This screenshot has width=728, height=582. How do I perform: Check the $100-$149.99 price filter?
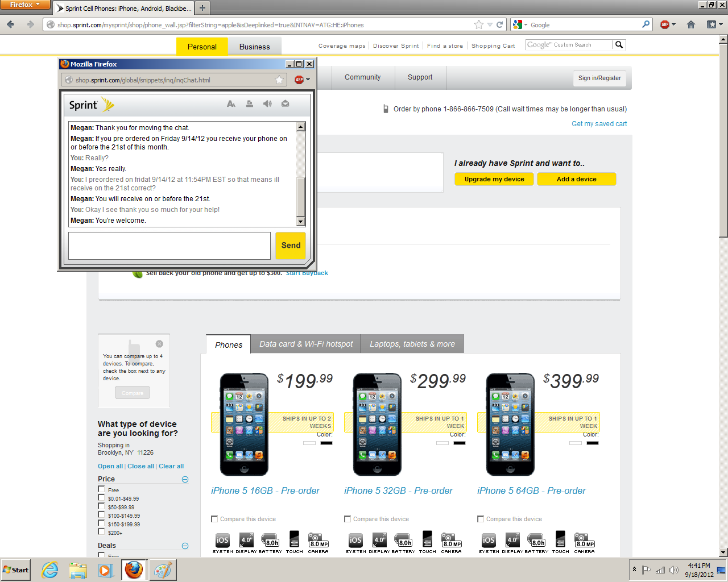[101, 515]
